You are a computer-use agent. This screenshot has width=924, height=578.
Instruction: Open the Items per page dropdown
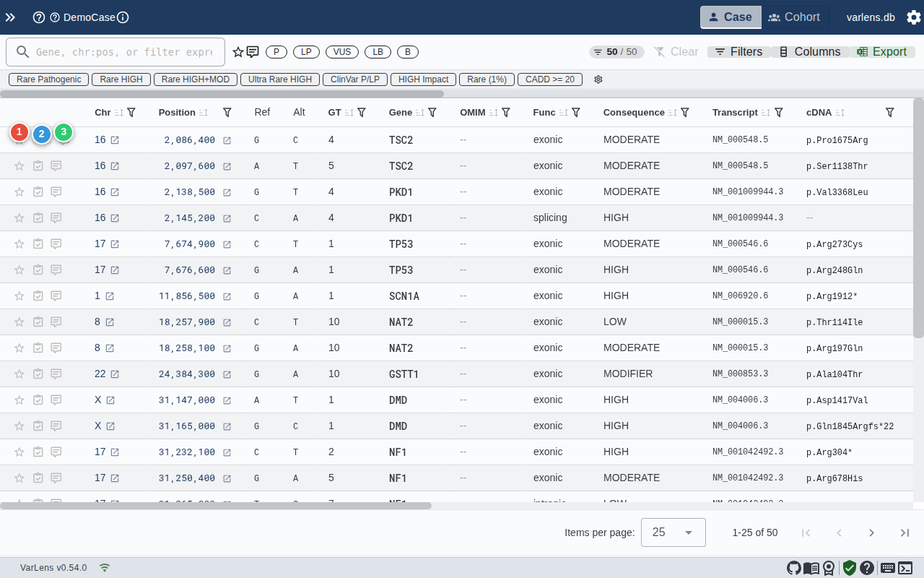[673, 532]
